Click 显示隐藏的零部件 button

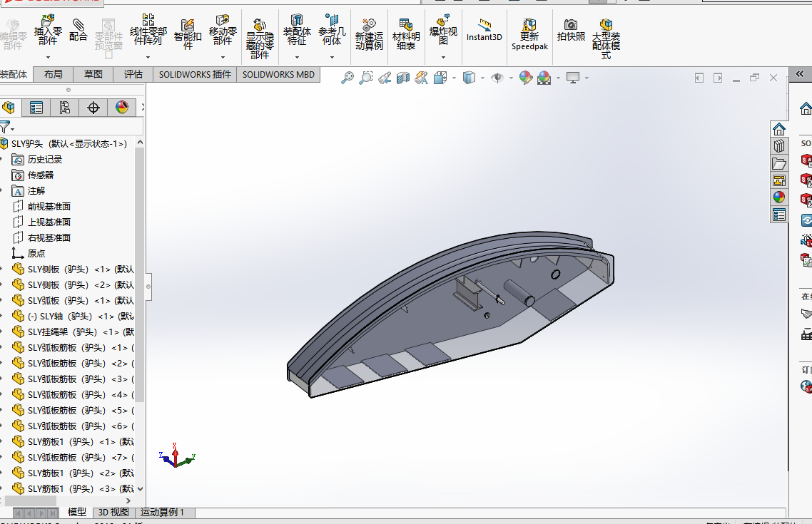(260, 38)
